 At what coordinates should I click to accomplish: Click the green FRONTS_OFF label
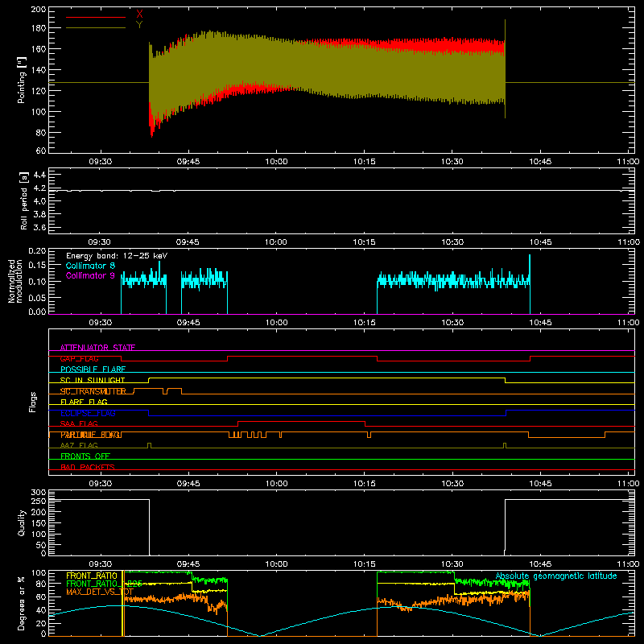(85, 456)
